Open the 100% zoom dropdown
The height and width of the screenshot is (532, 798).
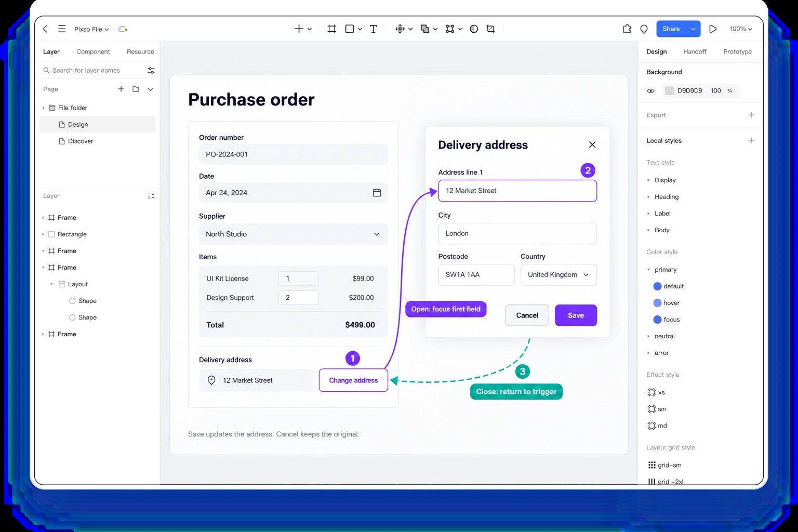coord(741,29)
